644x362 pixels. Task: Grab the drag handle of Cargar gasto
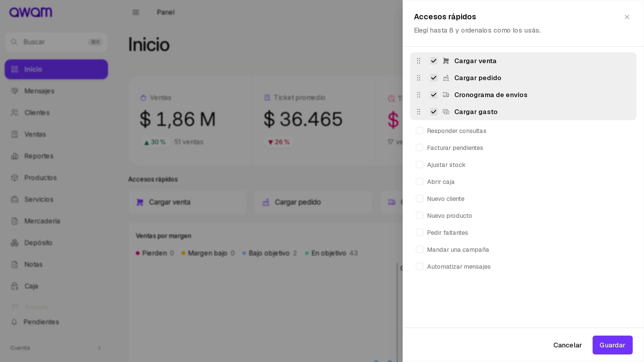pos(419,112)
